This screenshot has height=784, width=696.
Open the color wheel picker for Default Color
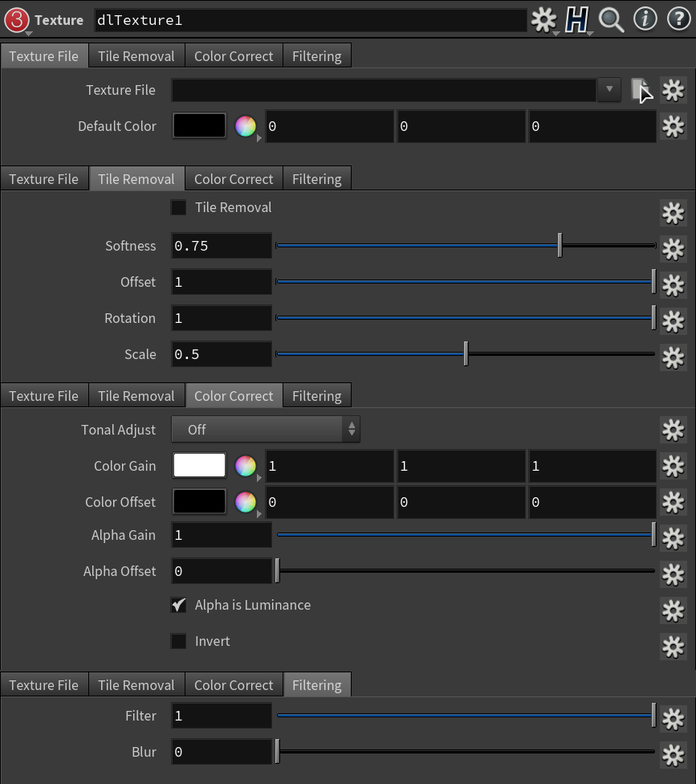coord(246,126)
